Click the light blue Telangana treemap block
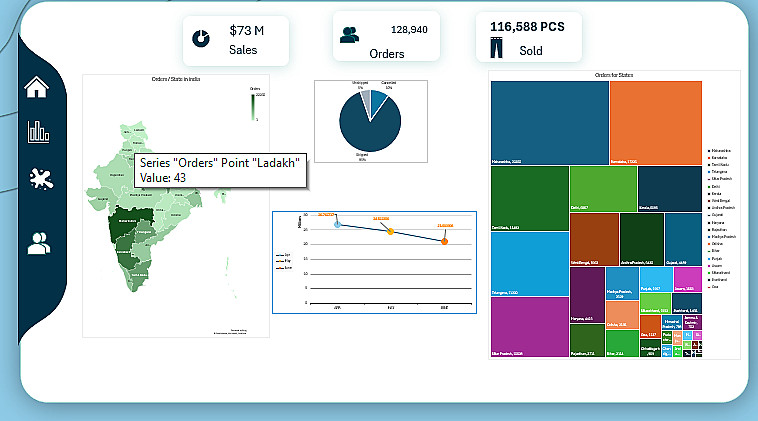This screenshot has height=421, width=758. click(x=530, y=264)
